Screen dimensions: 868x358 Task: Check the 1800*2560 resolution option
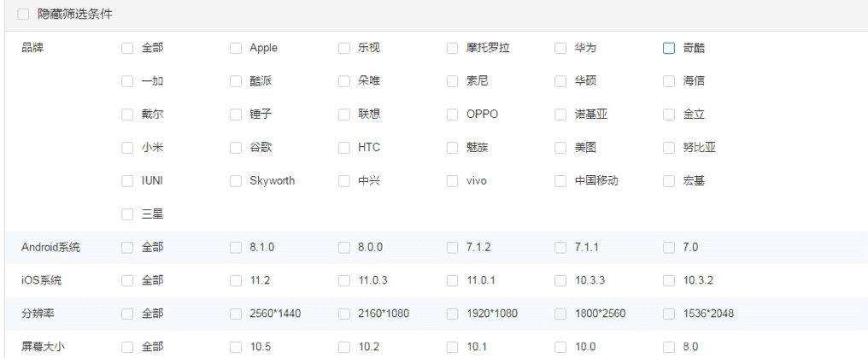(x=560, y=314)
